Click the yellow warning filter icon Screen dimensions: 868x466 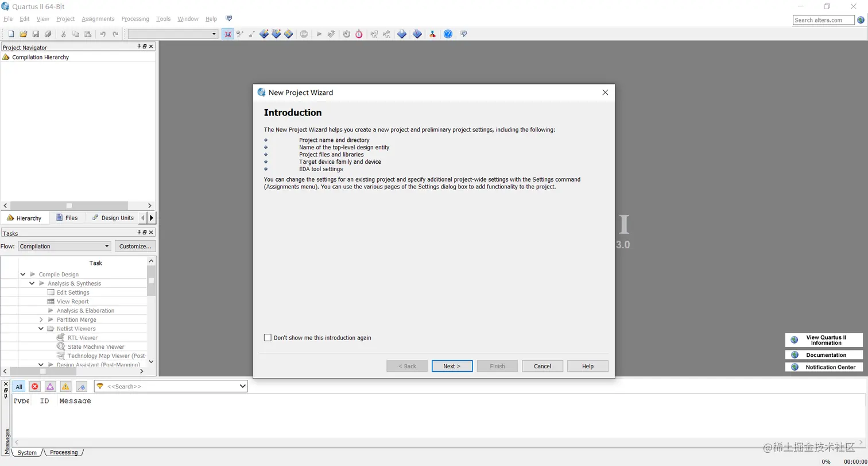[65, 387]
